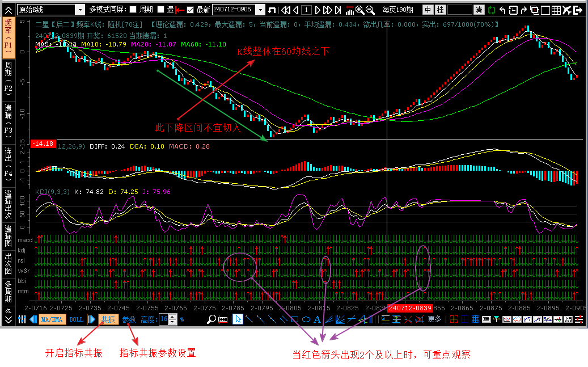Toggle the 周期 checkbox

133,10
